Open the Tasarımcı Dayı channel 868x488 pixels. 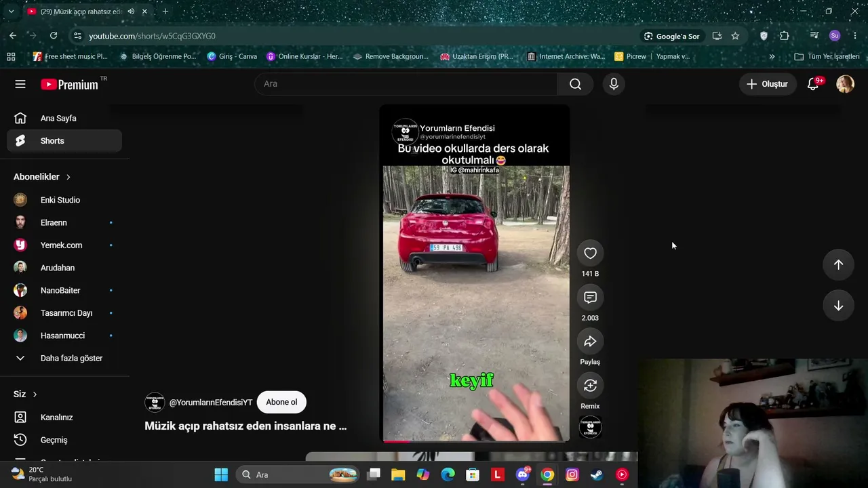tap(64, 313)
